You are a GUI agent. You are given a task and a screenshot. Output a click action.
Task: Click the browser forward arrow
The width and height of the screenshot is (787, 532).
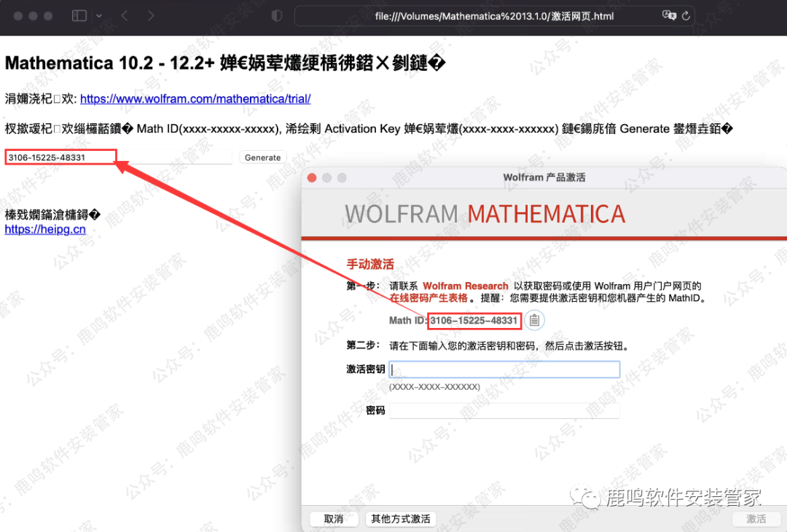150,16
